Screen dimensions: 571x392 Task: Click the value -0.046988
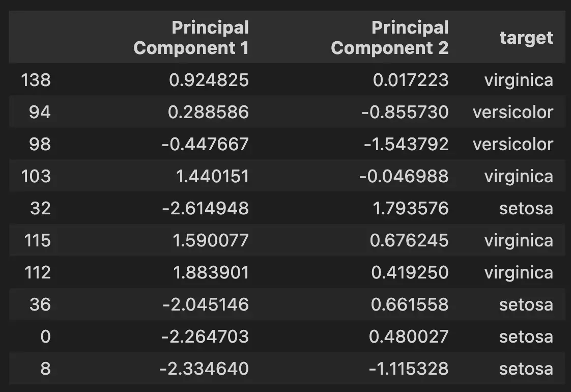coord(404,176)
